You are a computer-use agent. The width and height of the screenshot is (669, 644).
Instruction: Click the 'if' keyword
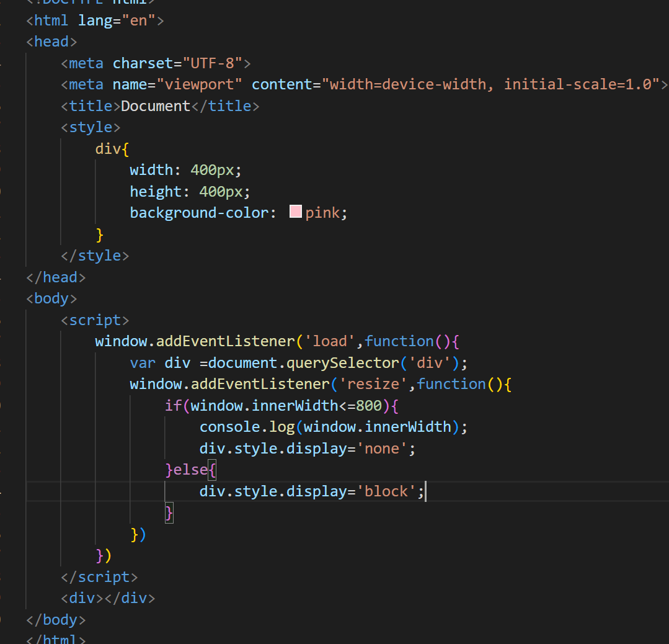tap(173, 405)
